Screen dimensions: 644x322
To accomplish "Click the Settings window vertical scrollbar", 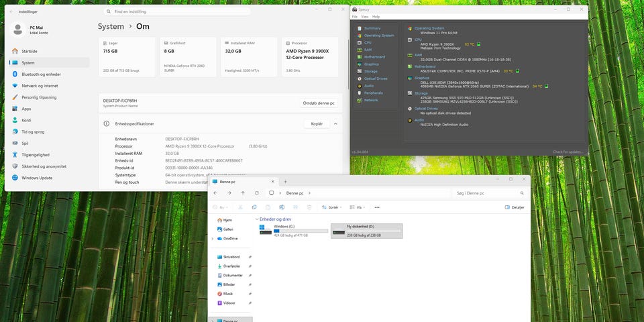I will click(349, 64).
